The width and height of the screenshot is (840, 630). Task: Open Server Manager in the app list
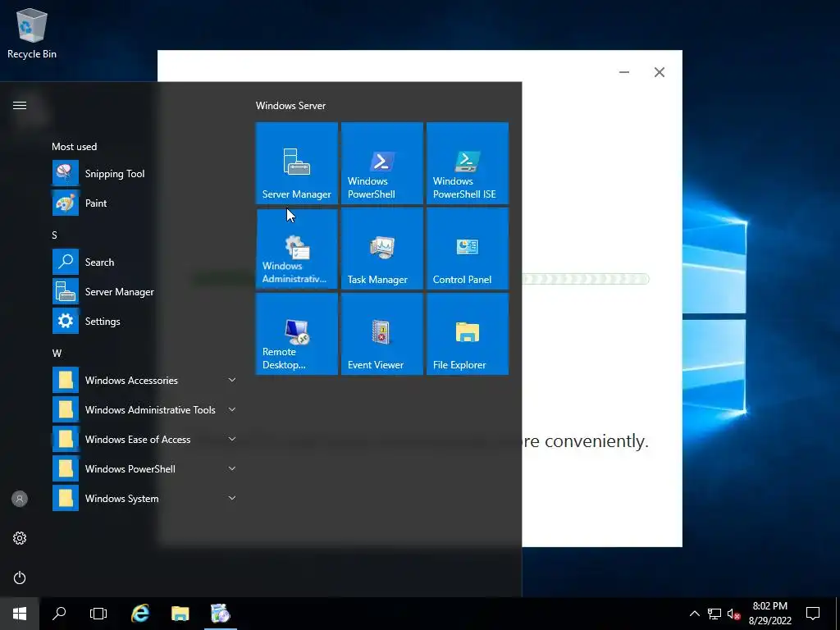[x=144, y=291]
